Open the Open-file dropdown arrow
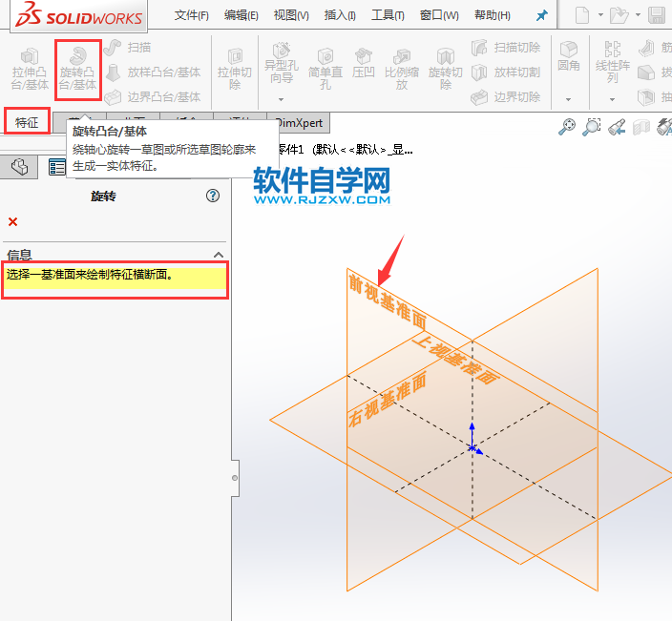The width and height of the screenshot is (672, 621). 639,15
